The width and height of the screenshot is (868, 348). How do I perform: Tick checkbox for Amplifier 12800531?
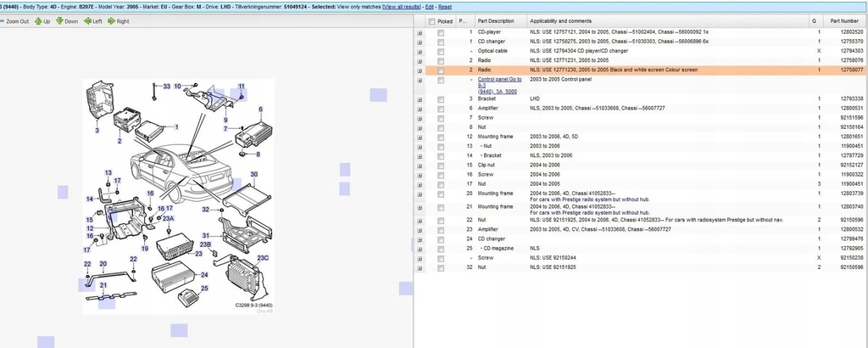(x=441, y=109)
